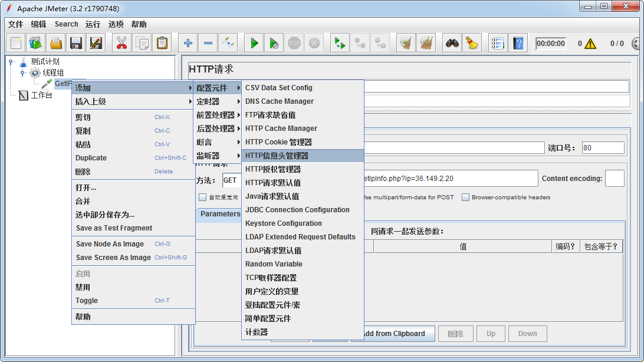
Task: Click Start no pauses icon
Action: 274,43
